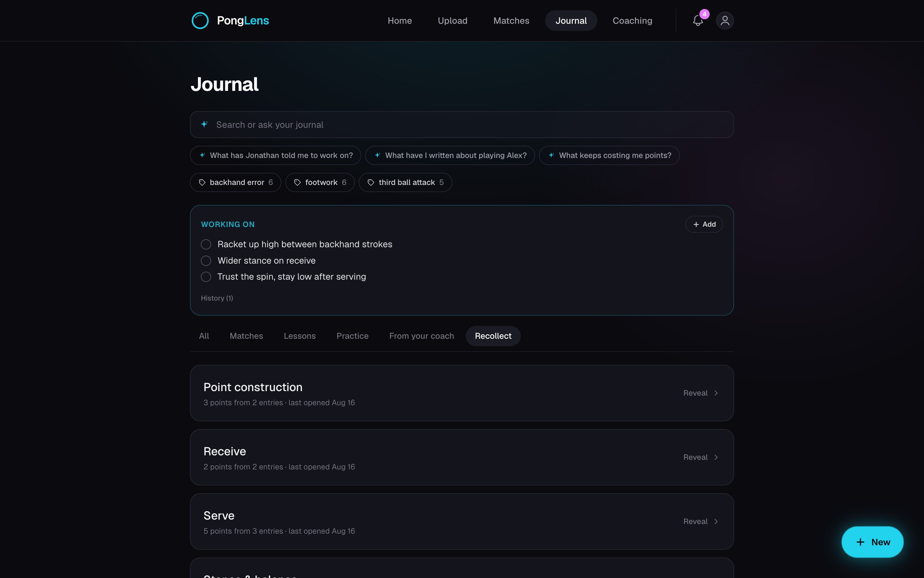
Task: Click the Add button in Working On
Action: [x=704, y=224]
